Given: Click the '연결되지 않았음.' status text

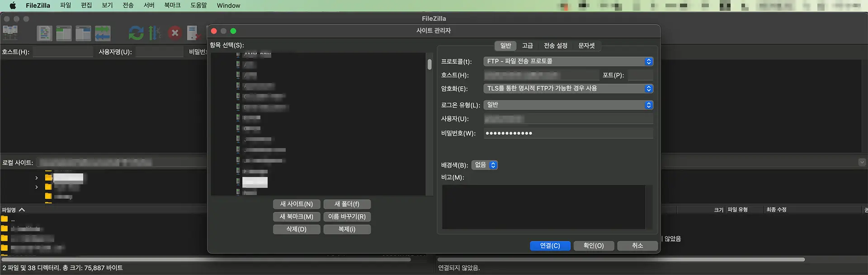Looking at the screenshot, I should coord(459,268).
